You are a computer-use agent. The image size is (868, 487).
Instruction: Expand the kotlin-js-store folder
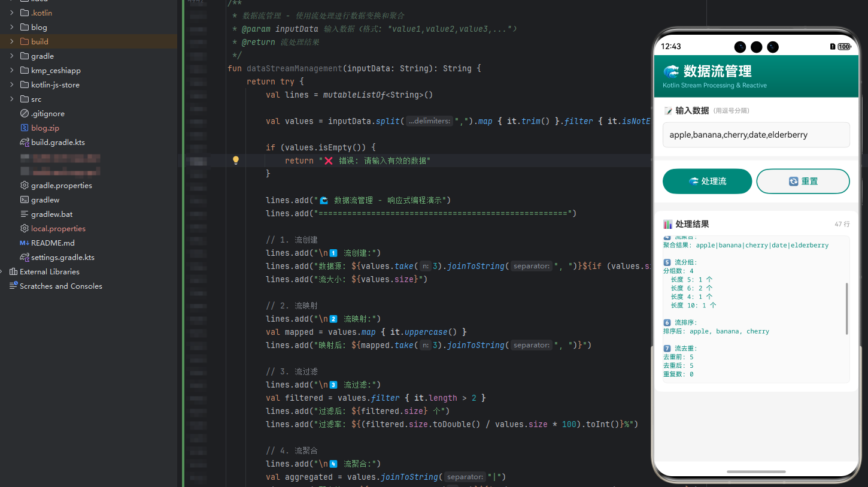coord(12,84)
